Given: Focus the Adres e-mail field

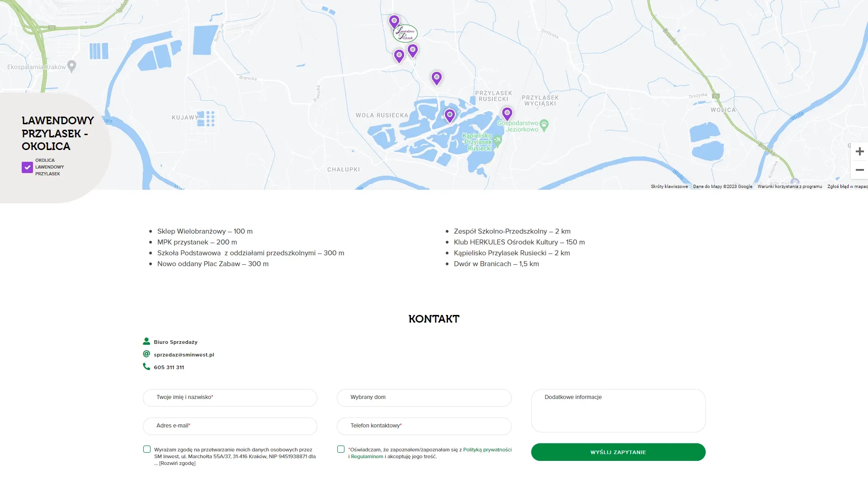Looking at the screenshot, I should 230,426.
